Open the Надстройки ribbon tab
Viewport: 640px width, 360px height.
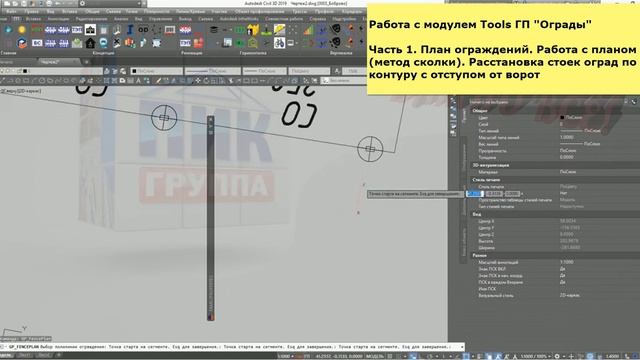pos(344,19)
